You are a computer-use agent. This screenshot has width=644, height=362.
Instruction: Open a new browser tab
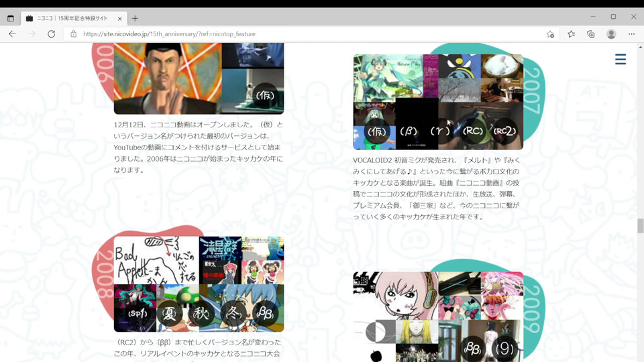coord(135,19)
